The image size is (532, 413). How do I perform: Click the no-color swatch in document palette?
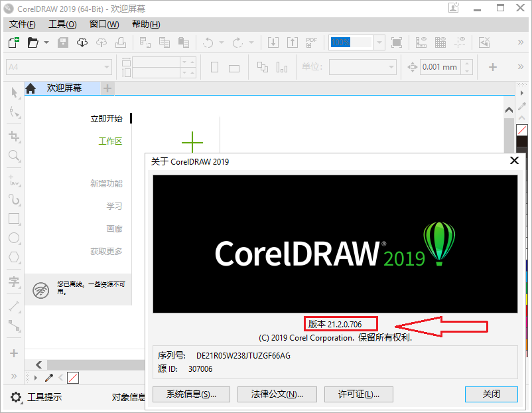point(73,377)
